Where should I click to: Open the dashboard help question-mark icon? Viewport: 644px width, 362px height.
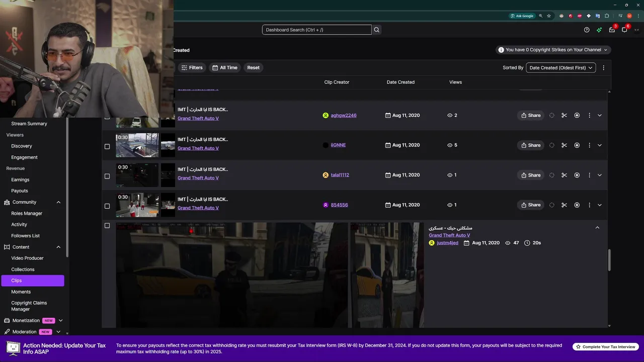tap(587, 30)
